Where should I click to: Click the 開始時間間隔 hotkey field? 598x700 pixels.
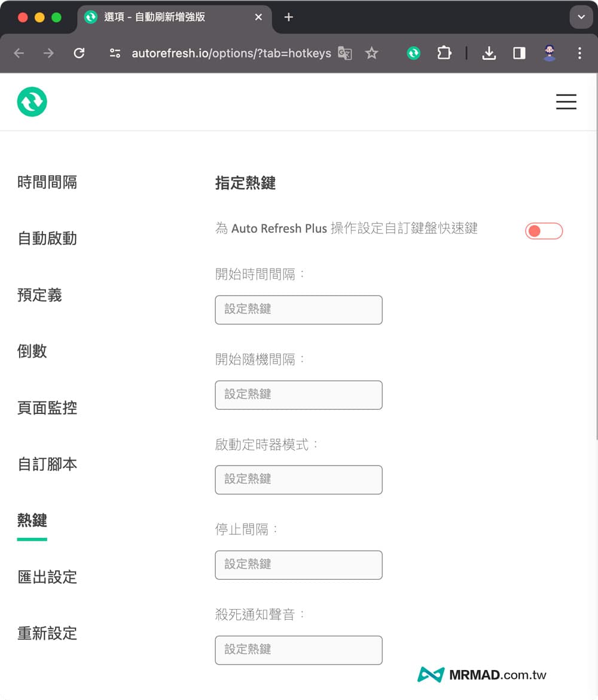coord(298,310)
